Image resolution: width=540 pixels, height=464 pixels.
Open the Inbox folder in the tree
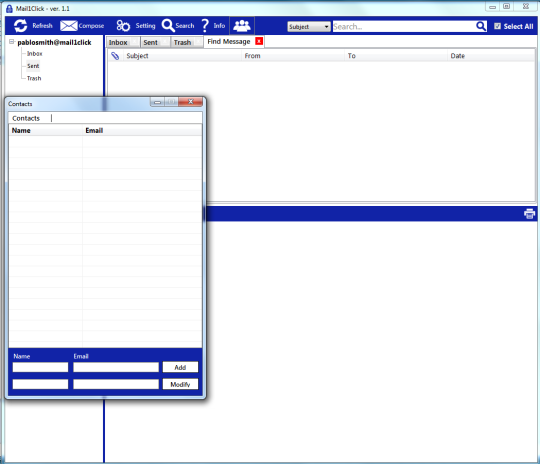(x=34, y=54)
